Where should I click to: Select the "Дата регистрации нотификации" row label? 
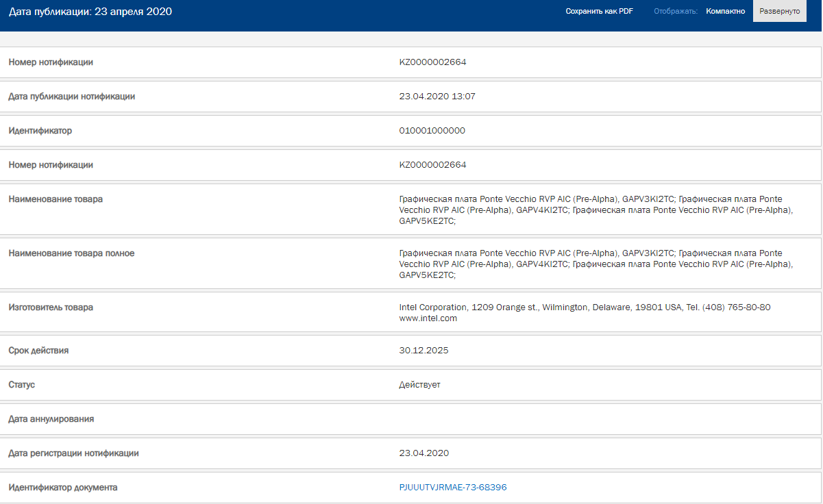point(73,453)
